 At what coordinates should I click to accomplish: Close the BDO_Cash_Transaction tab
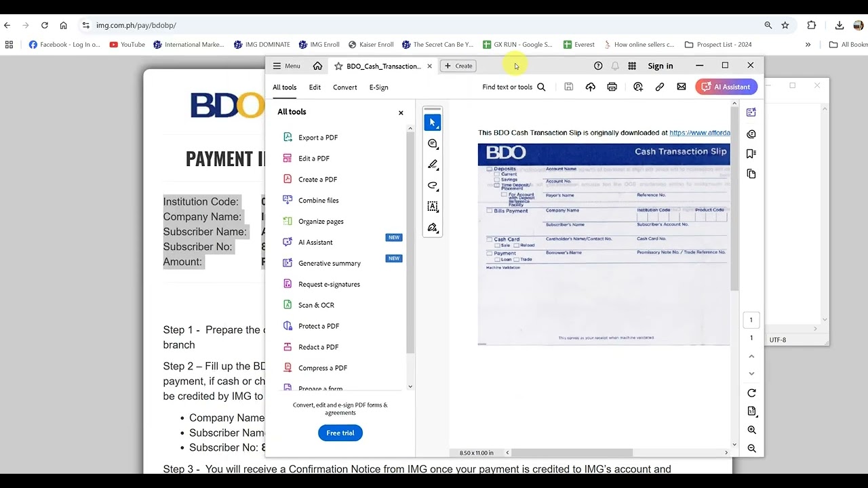click(x=429, y=66)
